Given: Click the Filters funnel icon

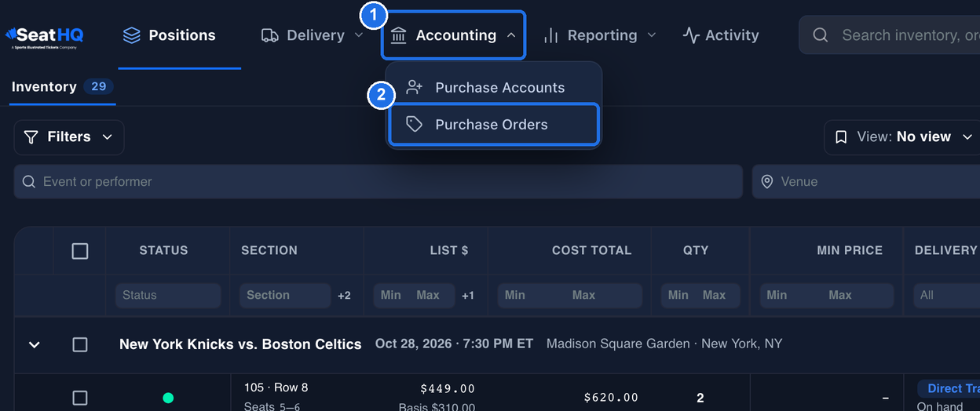Looking at the screenshot, I should point(31,137).
